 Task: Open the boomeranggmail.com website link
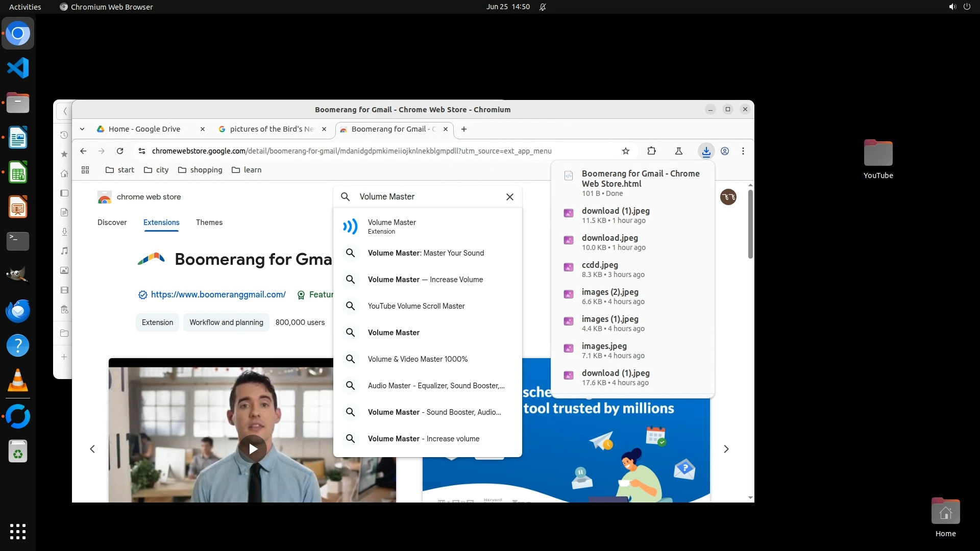(x=218, y=294)
